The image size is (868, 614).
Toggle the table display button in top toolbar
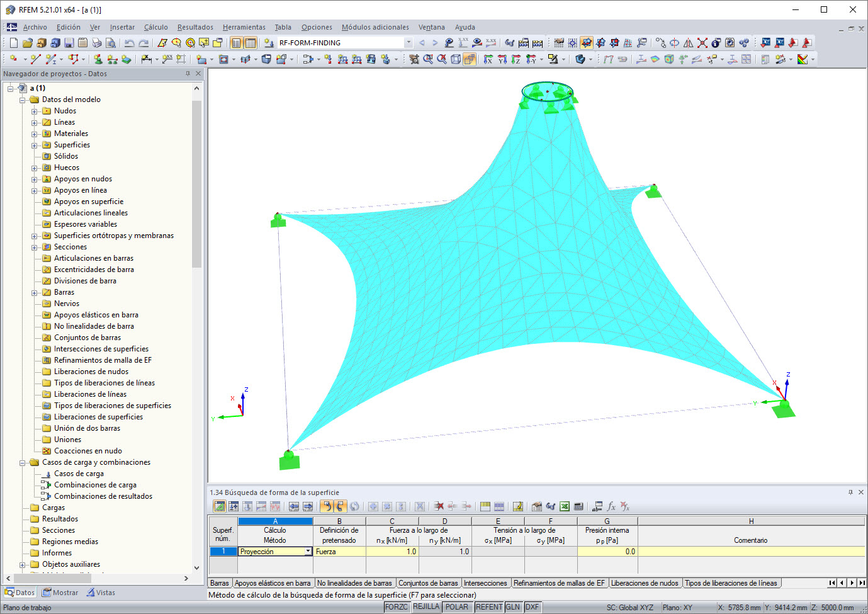coord(251,43)
